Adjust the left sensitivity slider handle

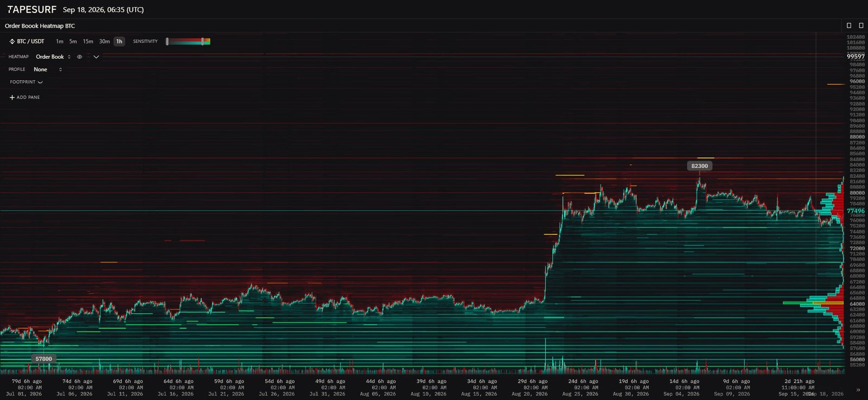(x=167, y=41)
